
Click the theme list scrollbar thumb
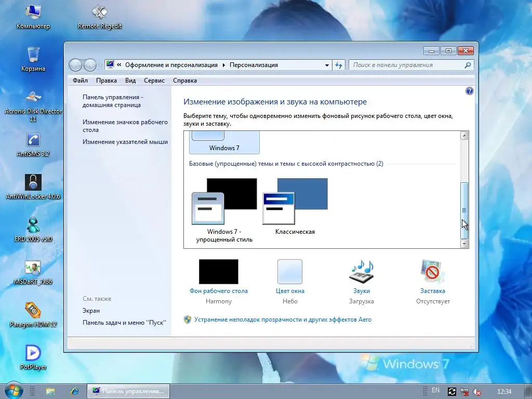[x=464, y=210]
